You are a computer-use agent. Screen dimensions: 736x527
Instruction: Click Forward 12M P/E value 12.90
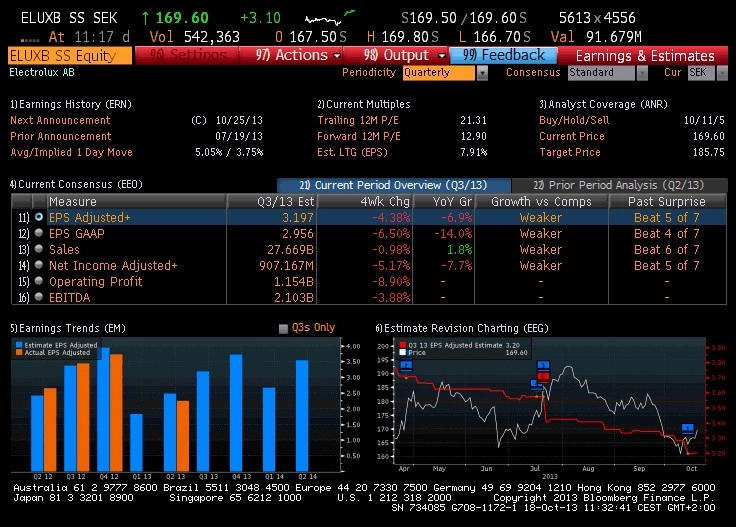click(x=473, y=136)
